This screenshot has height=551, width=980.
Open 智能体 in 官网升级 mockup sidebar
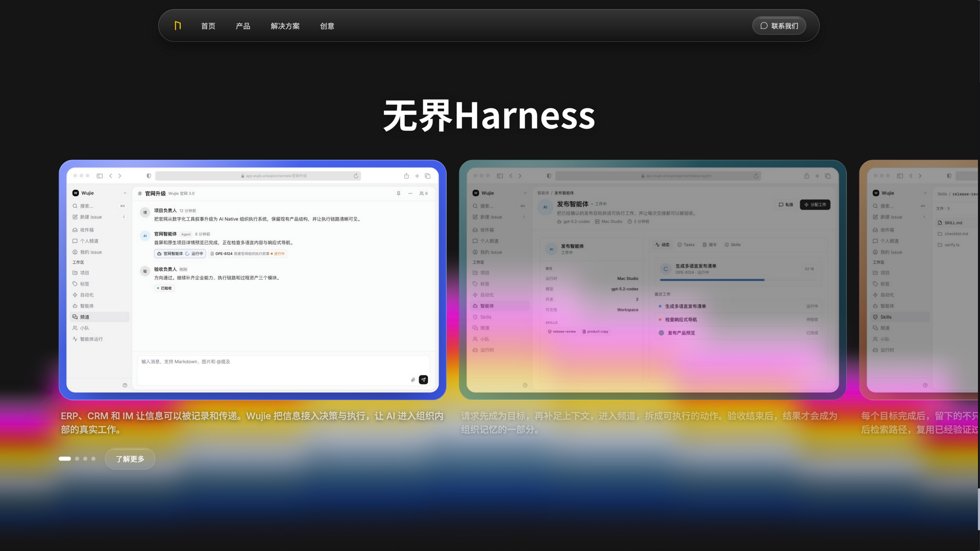click(x=99, y=306)
